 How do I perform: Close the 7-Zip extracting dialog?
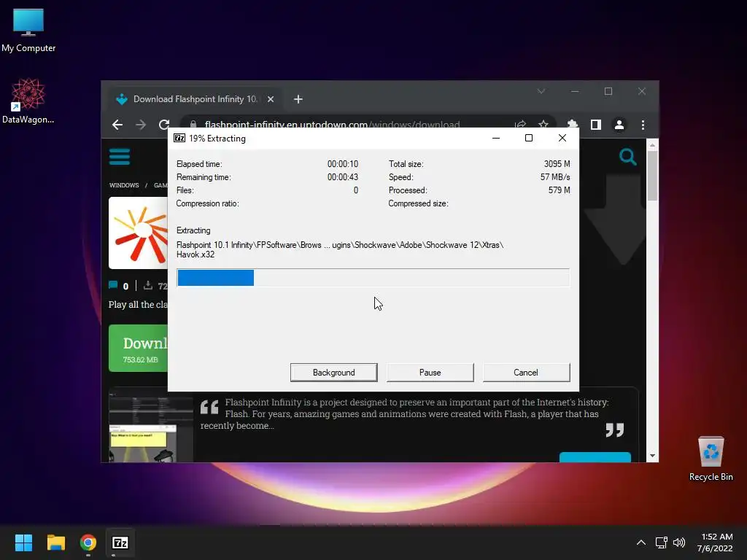coord(562,138)
